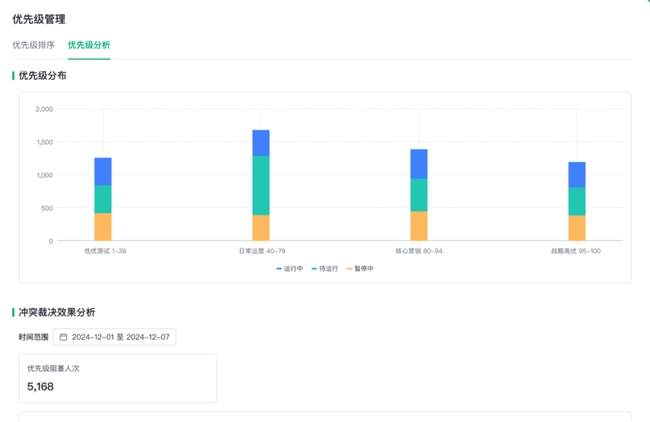Click the 低优测试 1–39 axis label
The image size is (650, 422).
click(x=104, y=251)
